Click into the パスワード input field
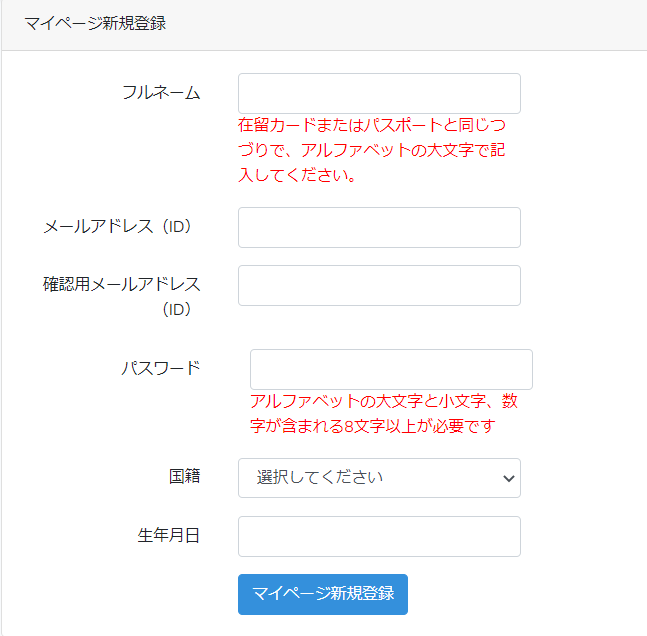 point(391,369)
